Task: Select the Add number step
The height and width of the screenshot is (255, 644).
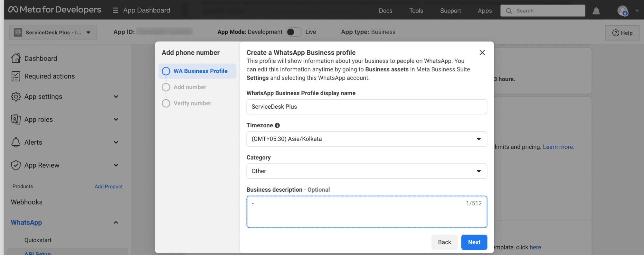Action: click(190, 87)
